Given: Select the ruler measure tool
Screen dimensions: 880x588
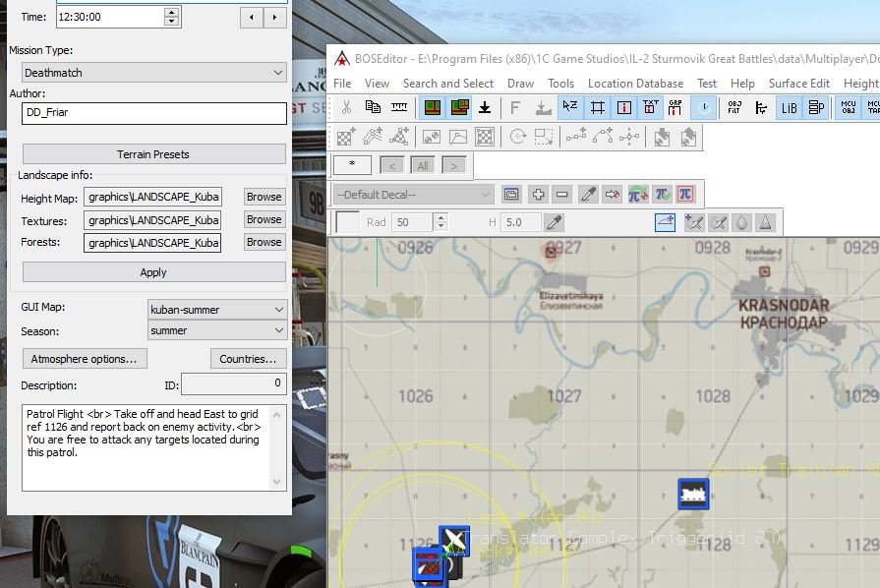Looking at the screenshot, I should coord(399,107).
